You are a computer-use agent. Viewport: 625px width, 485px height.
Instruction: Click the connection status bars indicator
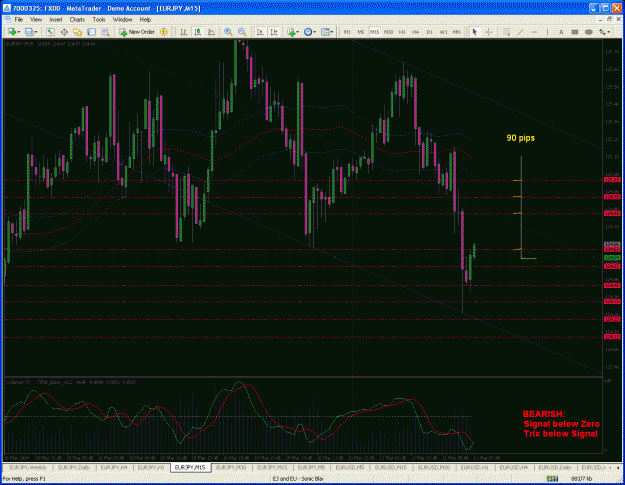[552, 478]
